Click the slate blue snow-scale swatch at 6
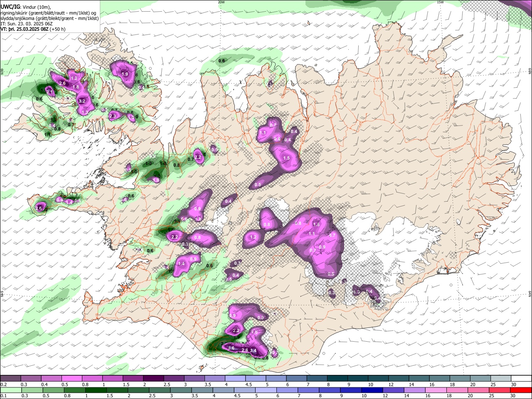 point(296,378)
